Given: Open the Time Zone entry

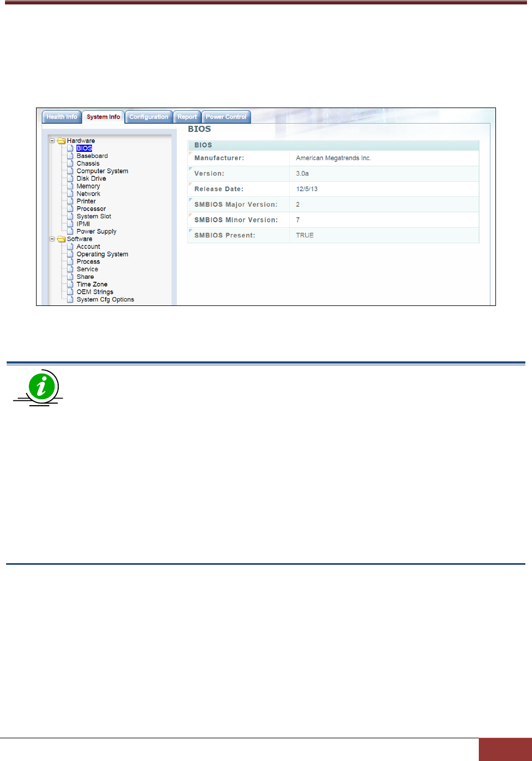Looking at the screenshot, I should 92,284.
